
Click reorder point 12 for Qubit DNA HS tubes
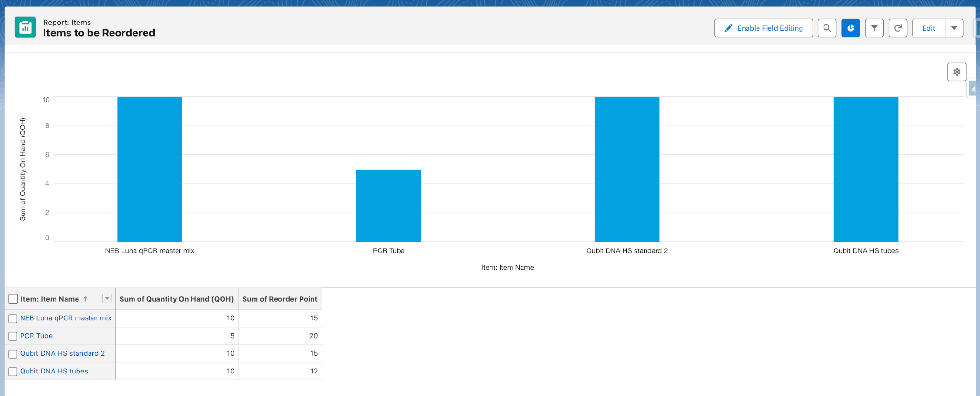[314, 371]
